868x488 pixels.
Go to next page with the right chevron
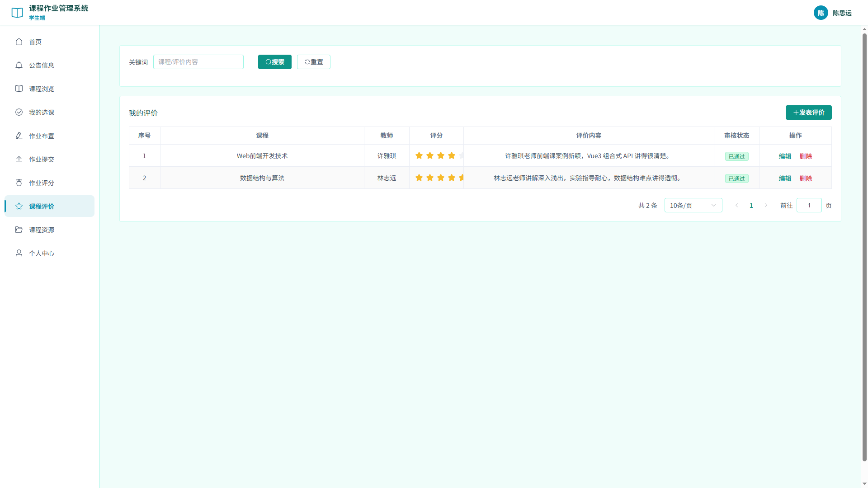(766, 205)
